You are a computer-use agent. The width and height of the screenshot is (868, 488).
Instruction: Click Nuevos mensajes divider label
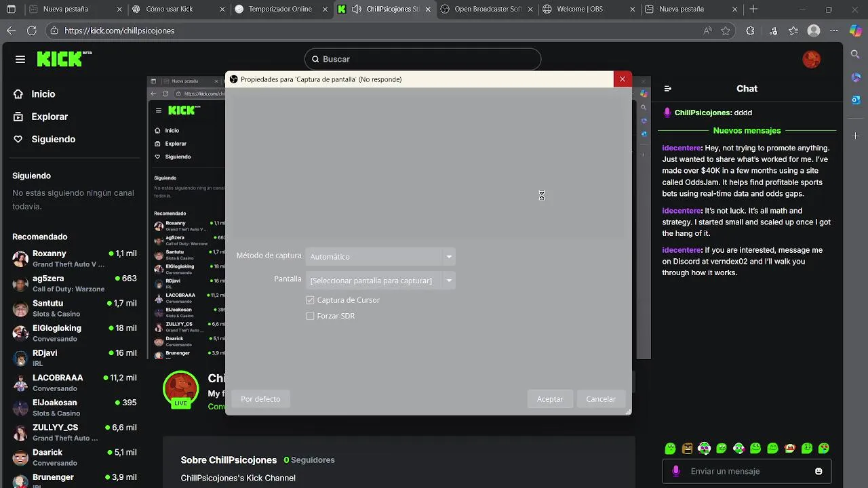click(747, 130)
